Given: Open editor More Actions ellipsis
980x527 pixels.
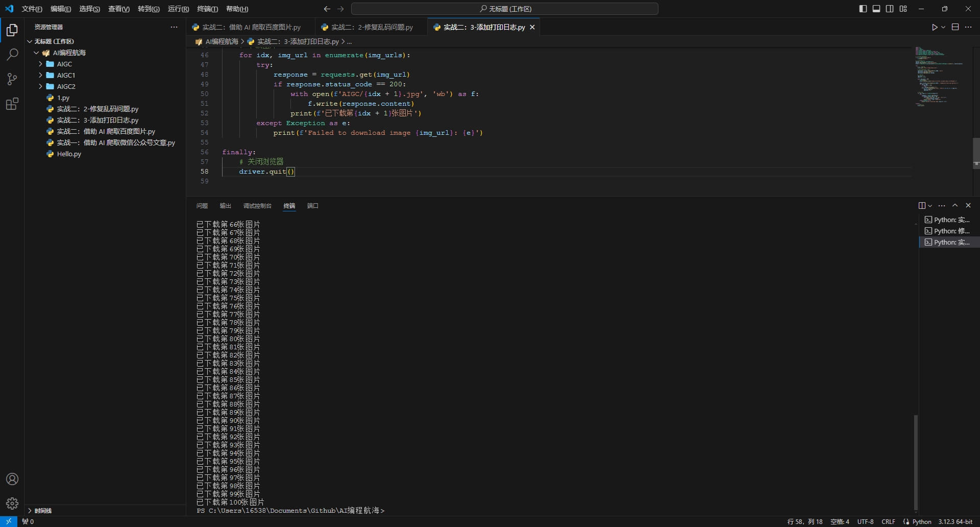Looking at the screenshot, I should (968, 27).
